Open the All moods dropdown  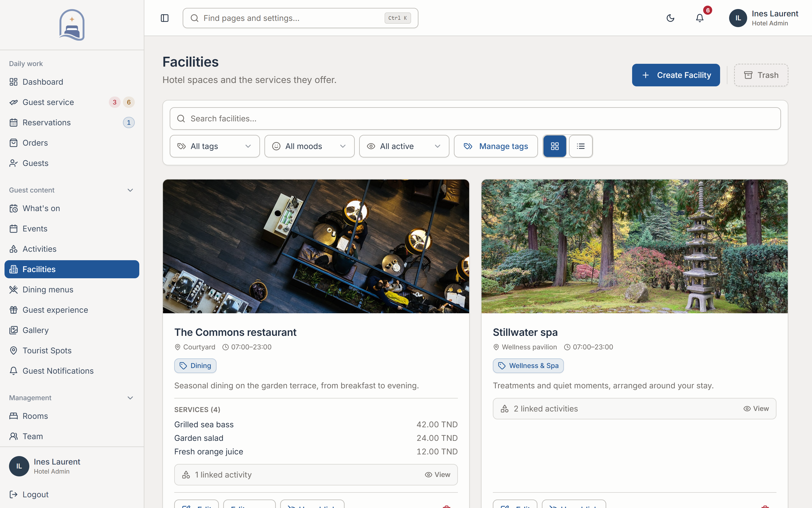click(x=309, y=146)
